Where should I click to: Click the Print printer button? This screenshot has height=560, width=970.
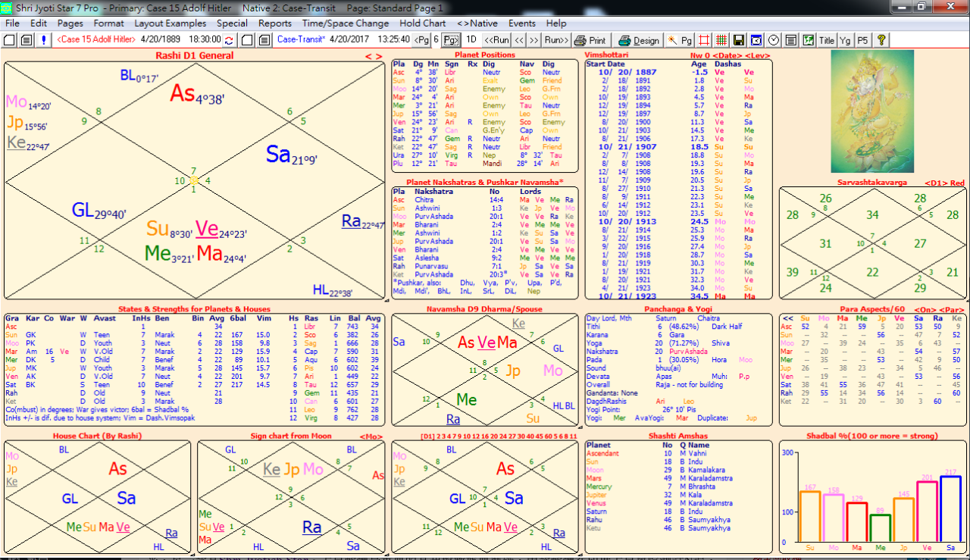(590, 39)
